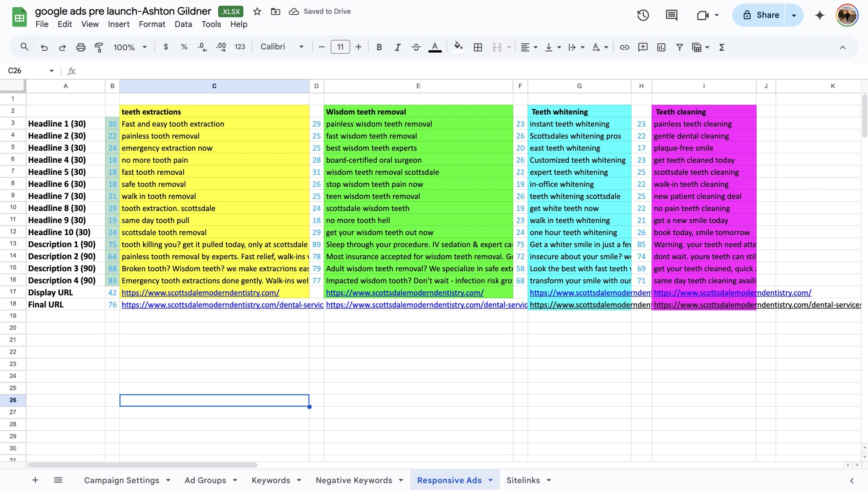Click the Insert comment icon
Viewport: 868px width, 490px height.
643,47
